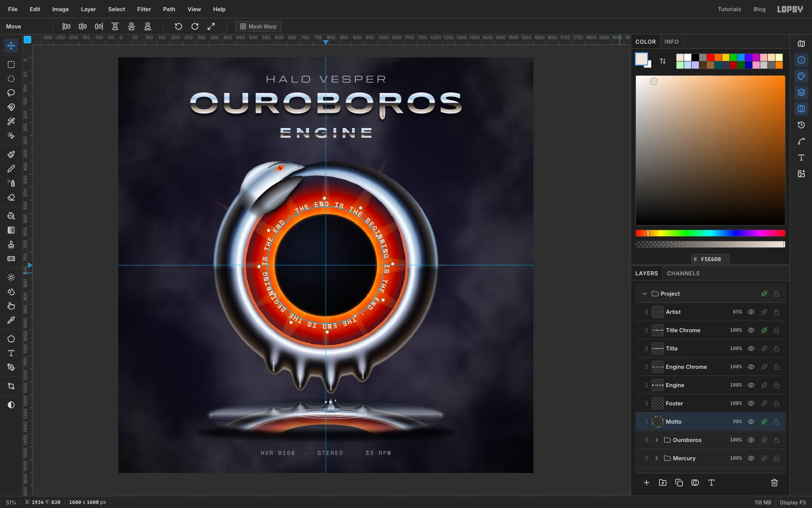Expand the Ouroboros layer group

click(656, 440)
